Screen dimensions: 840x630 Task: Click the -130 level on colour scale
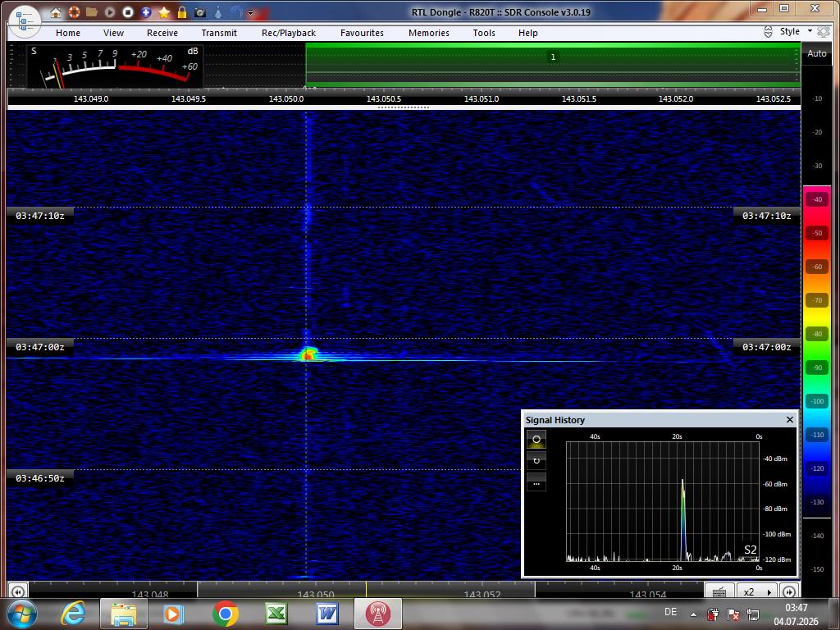tap(817, 502)
